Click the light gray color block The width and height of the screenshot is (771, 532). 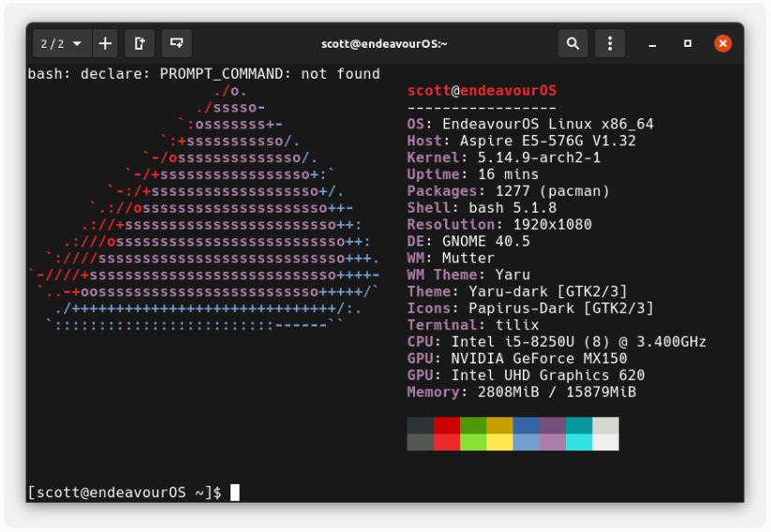pos(606,425)
